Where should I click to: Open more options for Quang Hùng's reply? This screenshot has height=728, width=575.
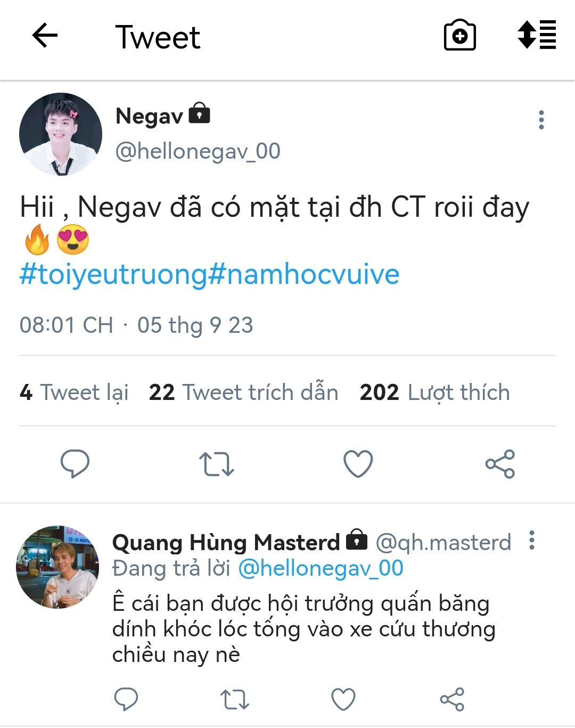point(531,541)
